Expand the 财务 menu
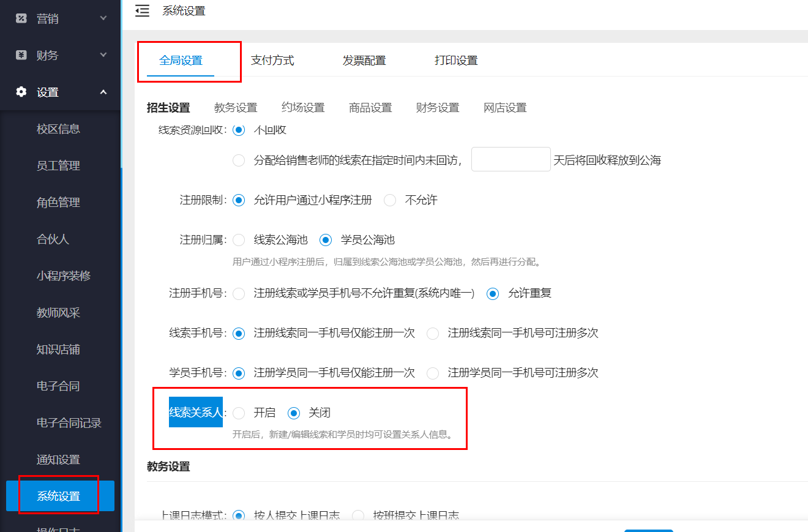The width and height of the screenshot is (808, 532). point(103,55)
